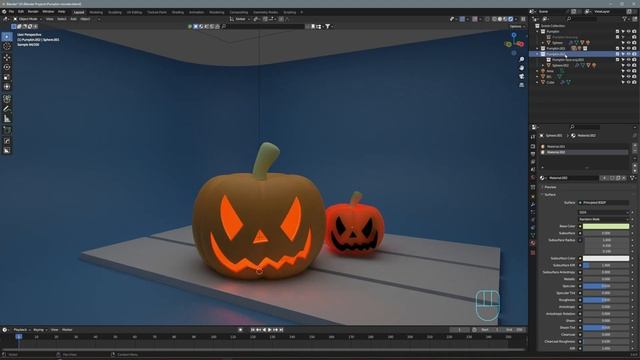
Task: Select the Add Cube tool
Action: [7, 130]
